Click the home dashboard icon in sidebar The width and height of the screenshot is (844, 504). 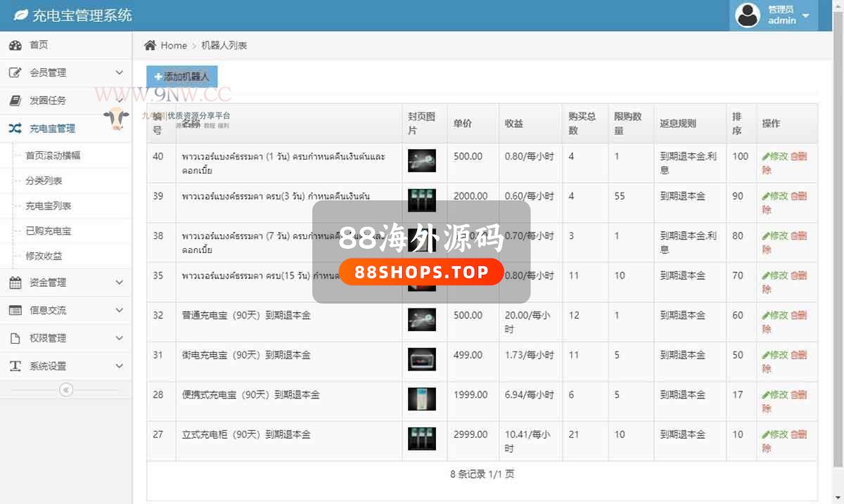(x=15, y=45)
